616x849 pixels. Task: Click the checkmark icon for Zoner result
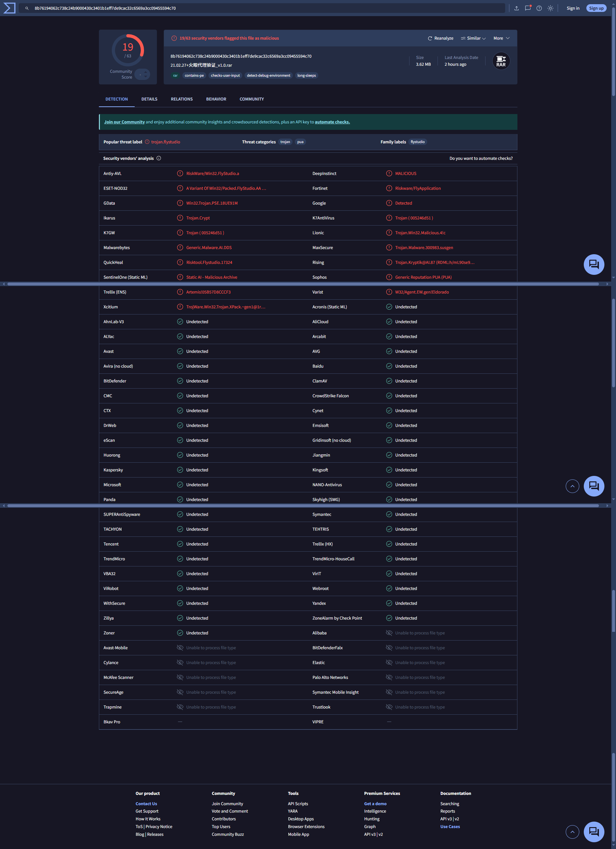(x=180, y=633)
